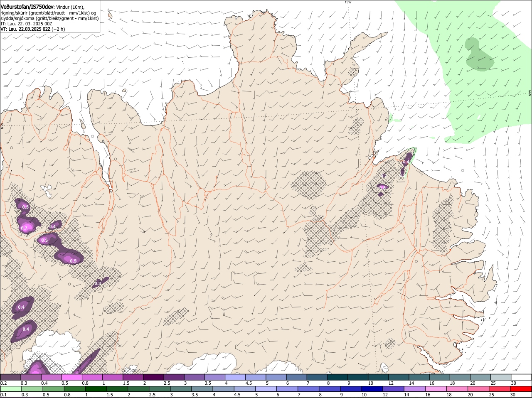
Task: Pick the pale green 0.1–0.3 swatch in lower legend row
Action: [x=11, y=389]
